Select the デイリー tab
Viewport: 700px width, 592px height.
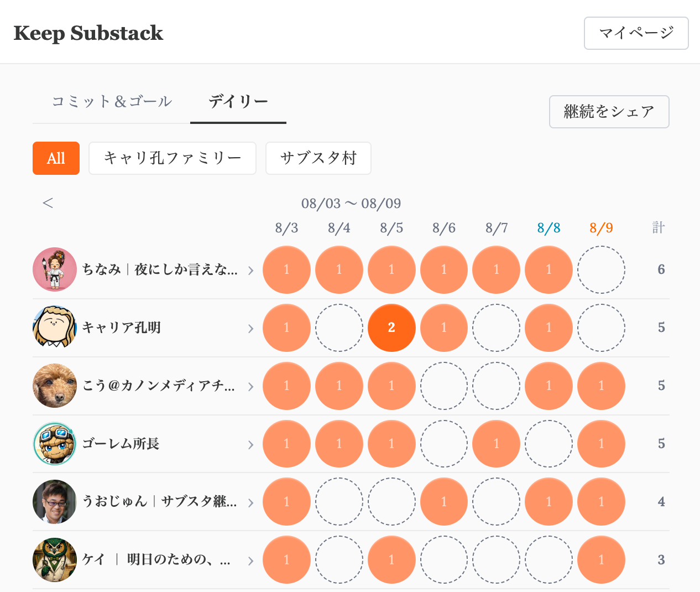click(x=238, y=102)
